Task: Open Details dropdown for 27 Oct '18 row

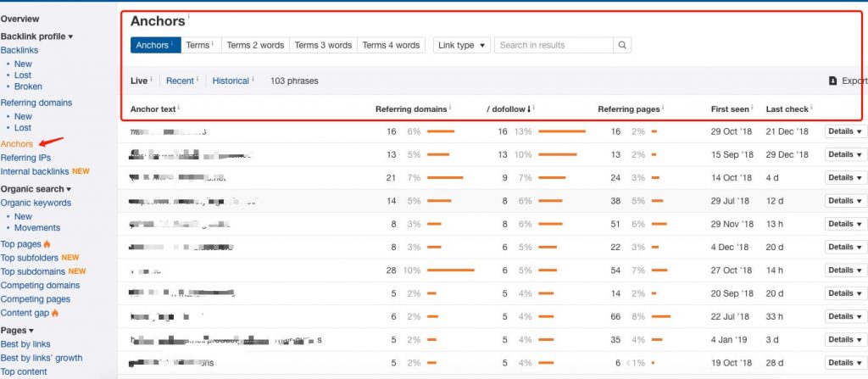Action: click(845, 270)
